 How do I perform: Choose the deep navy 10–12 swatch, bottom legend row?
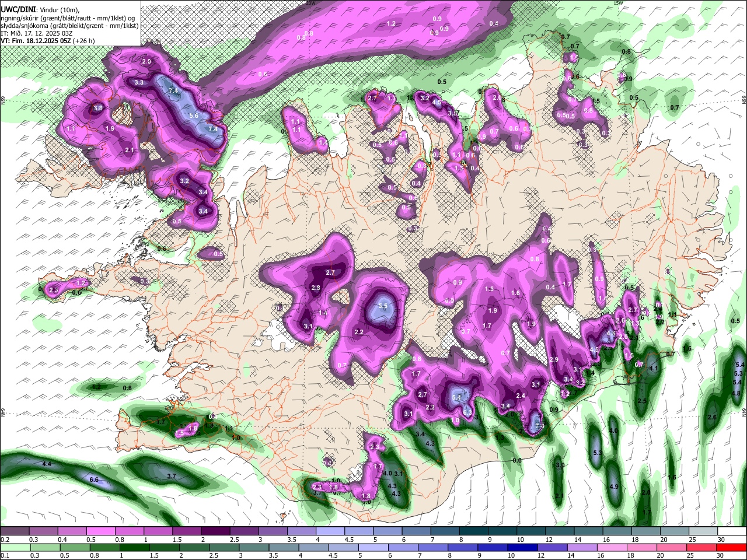(x=522, y=547)
